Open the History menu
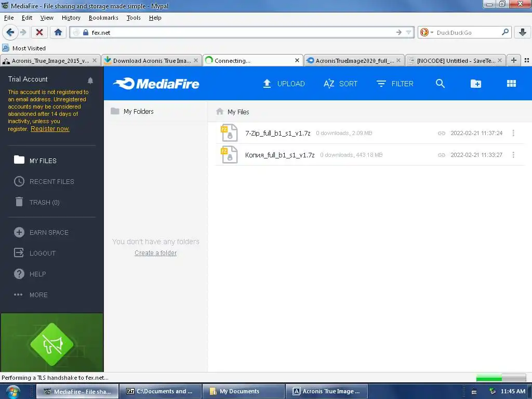The width and height of the screenshot is (532, 399). coord(71,18)
